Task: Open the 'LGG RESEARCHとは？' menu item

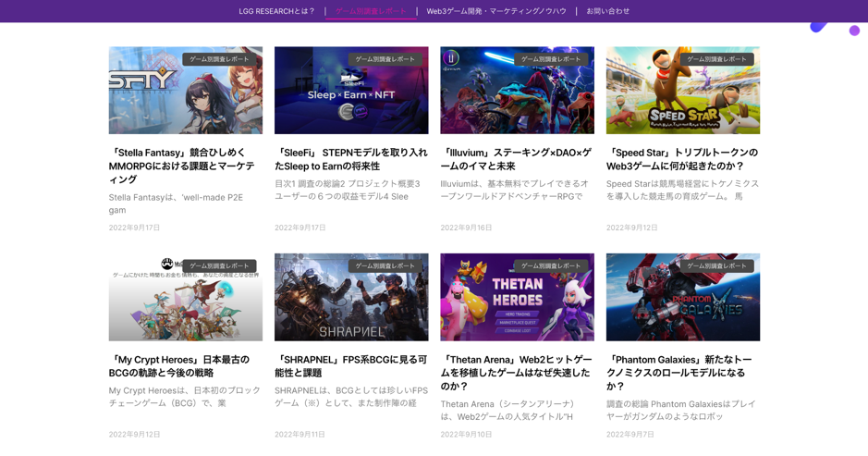Action: click(276, 11)
